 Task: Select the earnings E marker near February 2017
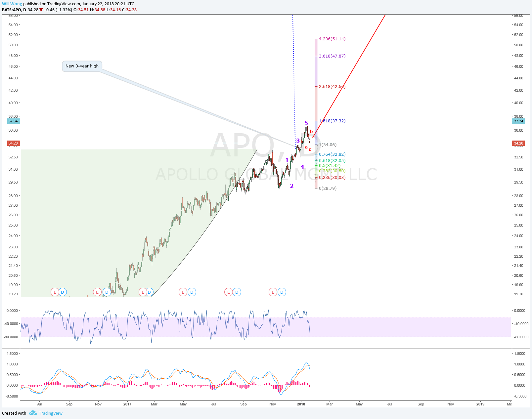(x=143, y=292)
